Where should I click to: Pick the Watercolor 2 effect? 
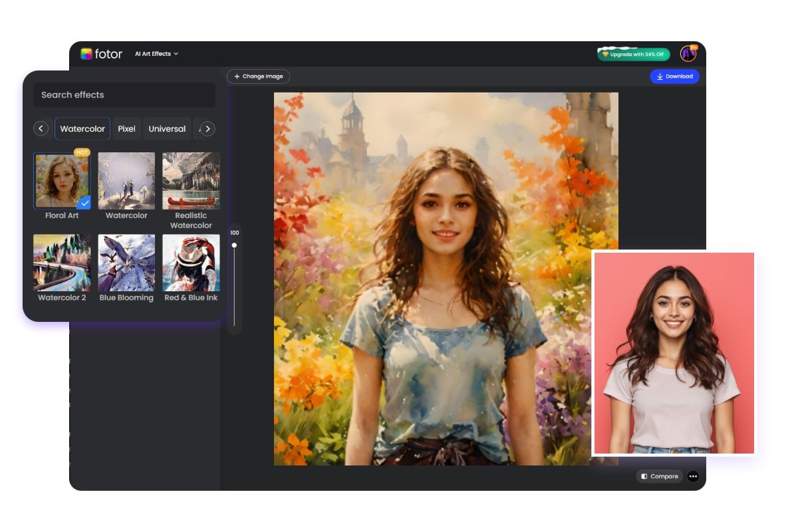(62, 262)
